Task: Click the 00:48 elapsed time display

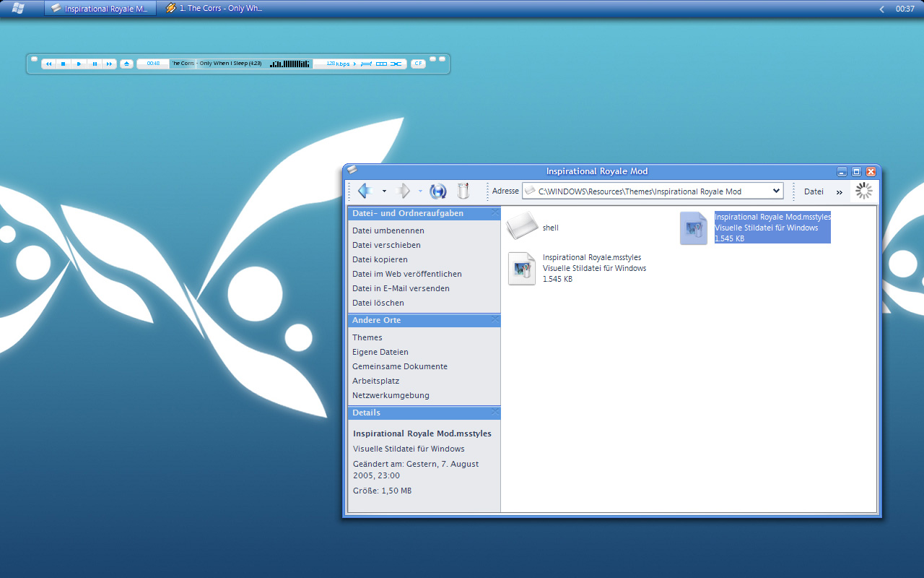Action: tap(153, 64)
